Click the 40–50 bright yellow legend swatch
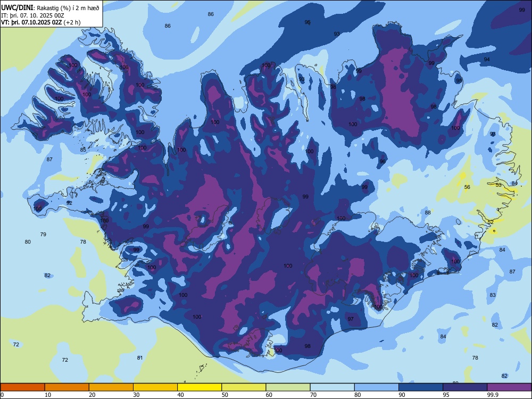The width and height of the screenshot is (532, 399). (199, 387)
